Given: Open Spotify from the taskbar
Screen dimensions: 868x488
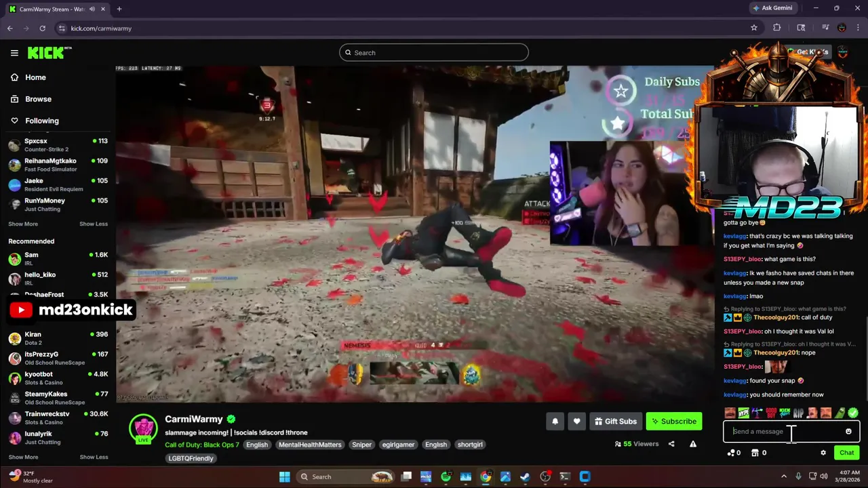Looking at the screenshot, I should click(446, 476).
